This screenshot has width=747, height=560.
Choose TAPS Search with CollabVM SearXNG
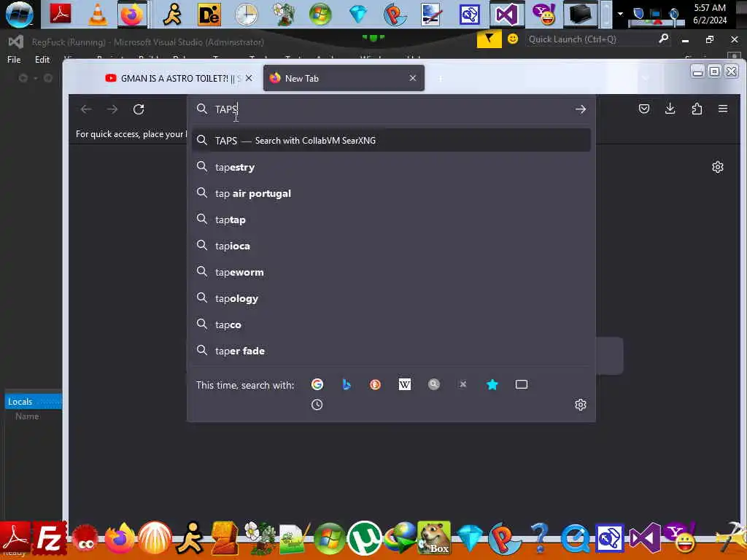pyautogui.click(x=391, y=141)
